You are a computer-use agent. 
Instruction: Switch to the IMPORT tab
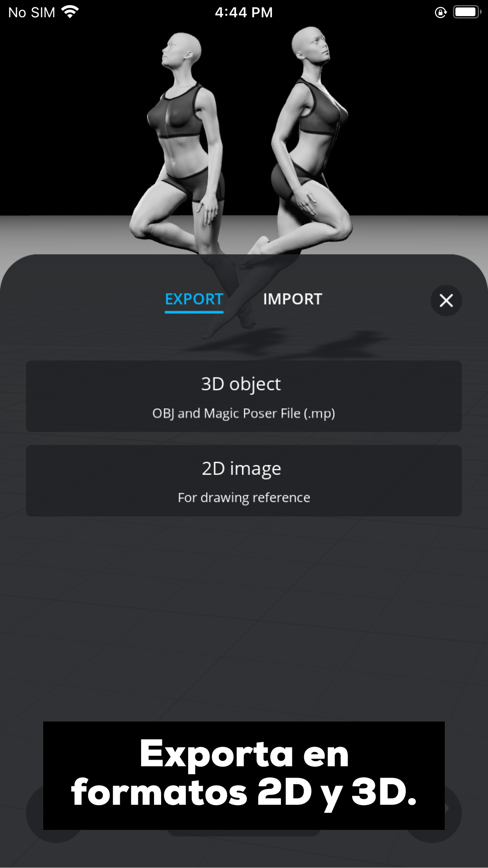tap(293, 299)
